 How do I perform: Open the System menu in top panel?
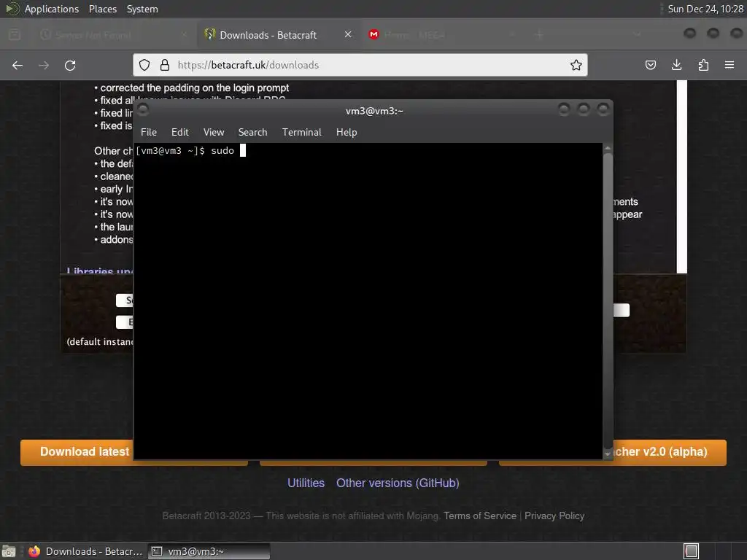[x=142, y=9]
